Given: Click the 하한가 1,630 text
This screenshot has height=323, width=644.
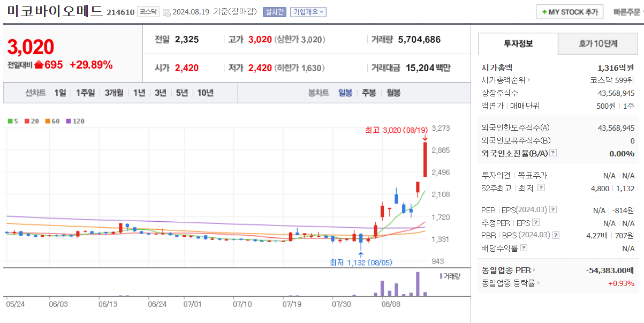Looking at the screenshot, I should pos(299,68).
